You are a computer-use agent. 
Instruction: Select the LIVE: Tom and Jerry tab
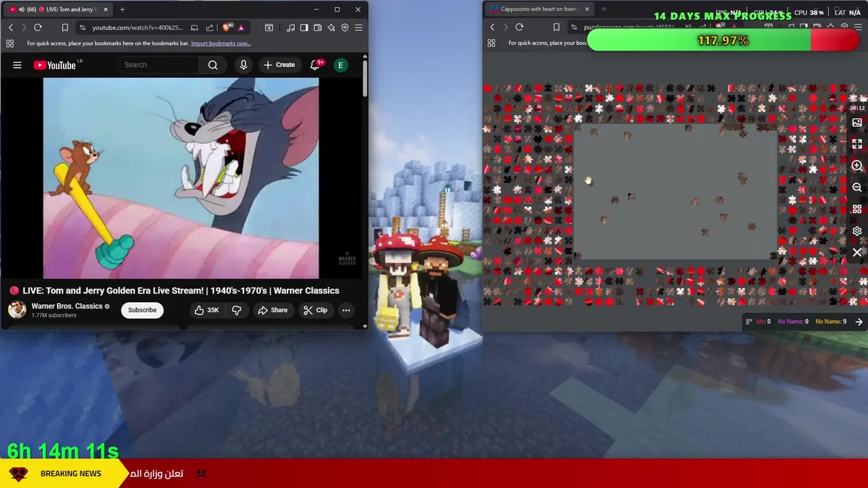coord(57,9)
